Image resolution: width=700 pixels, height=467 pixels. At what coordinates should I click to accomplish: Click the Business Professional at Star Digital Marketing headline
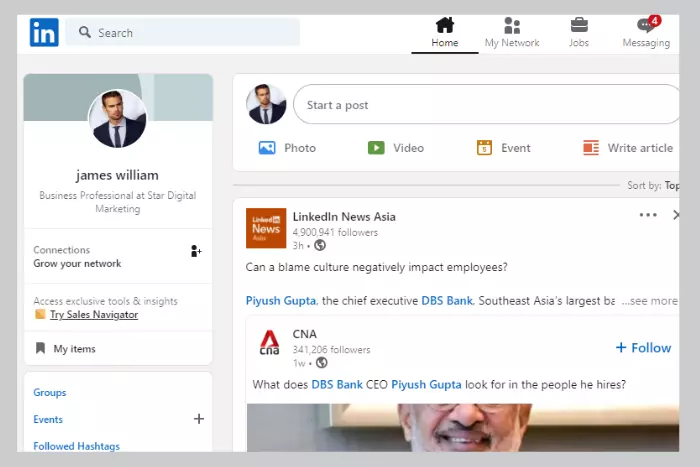pos(117,202)
